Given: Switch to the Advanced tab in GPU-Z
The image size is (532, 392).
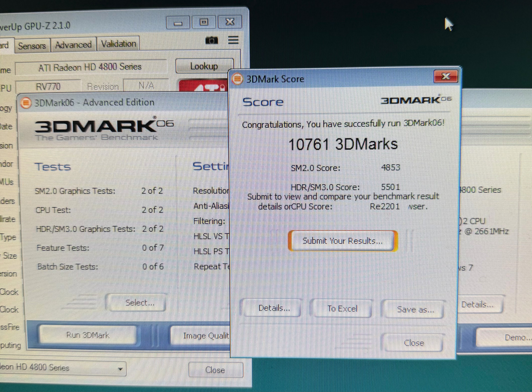Looking at the screenshot, I should click(73, 45).
